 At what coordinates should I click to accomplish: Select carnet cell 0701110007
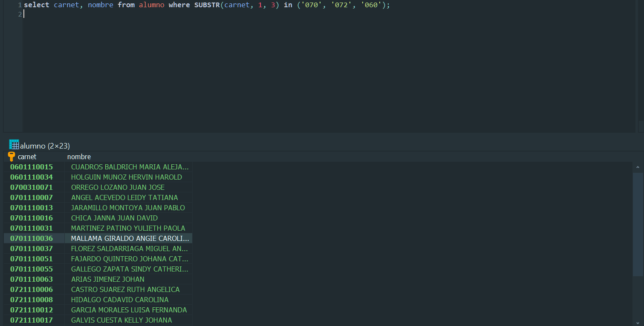32,197
